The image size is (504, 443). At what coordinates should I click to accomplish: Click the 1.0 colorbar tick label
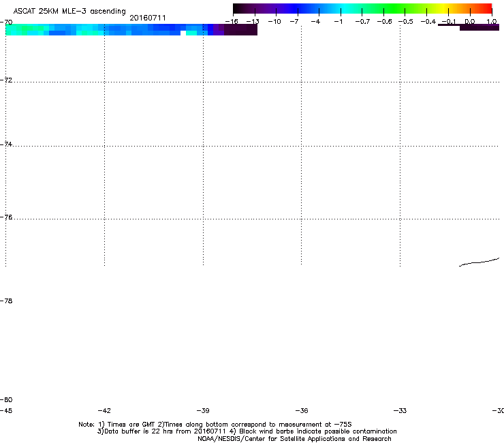492,22
